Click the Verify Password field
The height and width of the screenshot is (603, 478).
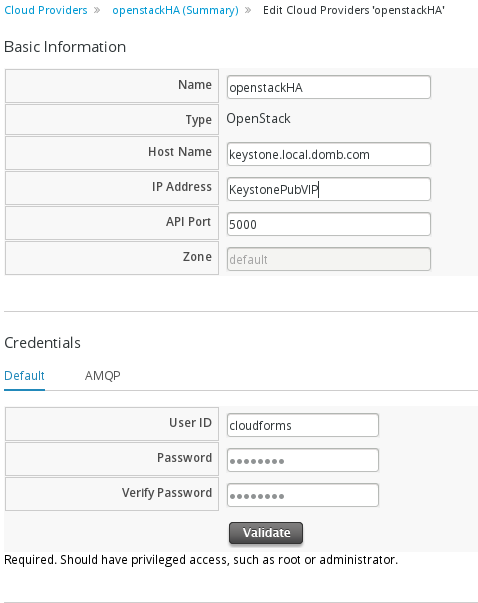tap(303, 495)
